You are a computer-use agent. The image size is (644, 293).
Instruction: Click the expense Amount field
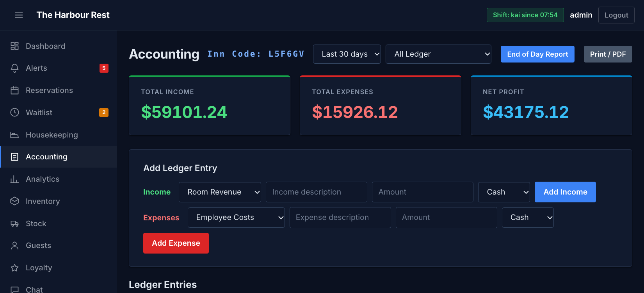click(447, 217)
